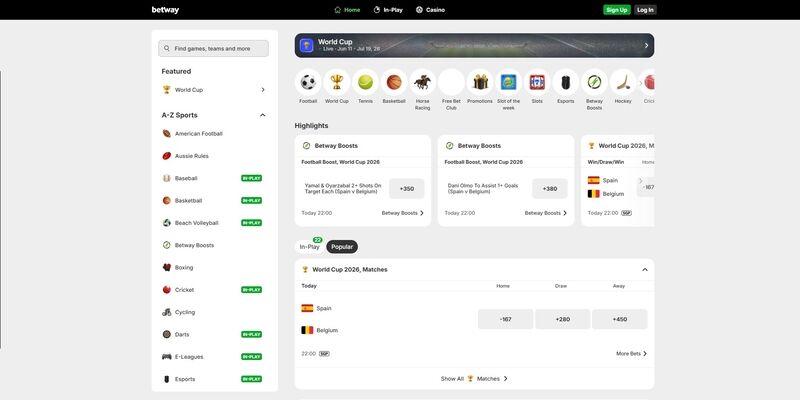800x400 pixels.
Task: Open Cricket in the sidebar list
Action: (214, 290)
